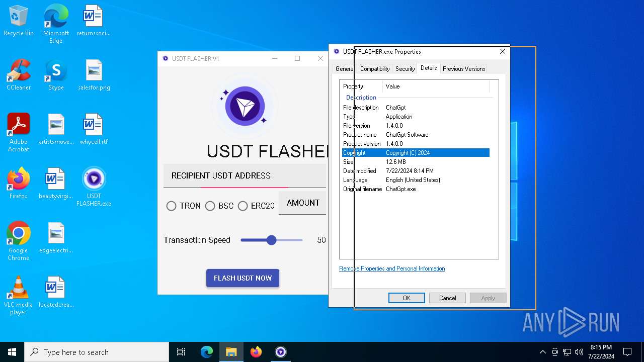Open the notification center icon
Viewport: 644px width, 362px height.
627,352
